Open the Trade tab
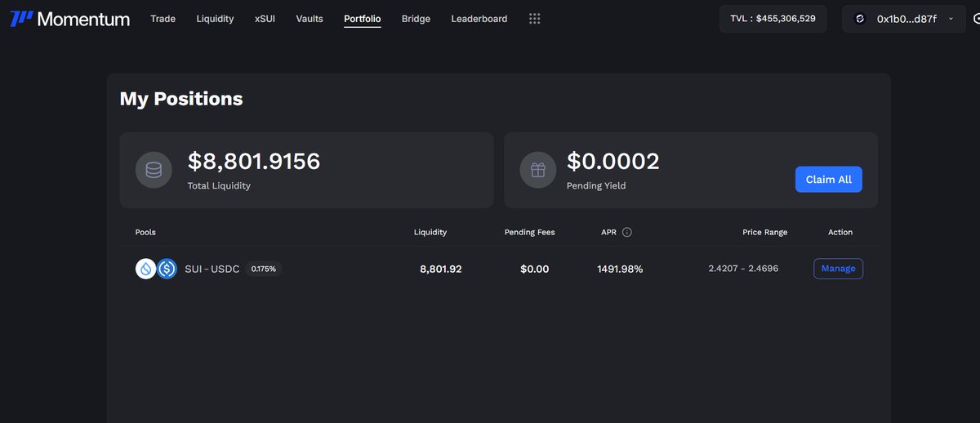980x423 pixels. (x=163, y=19)
